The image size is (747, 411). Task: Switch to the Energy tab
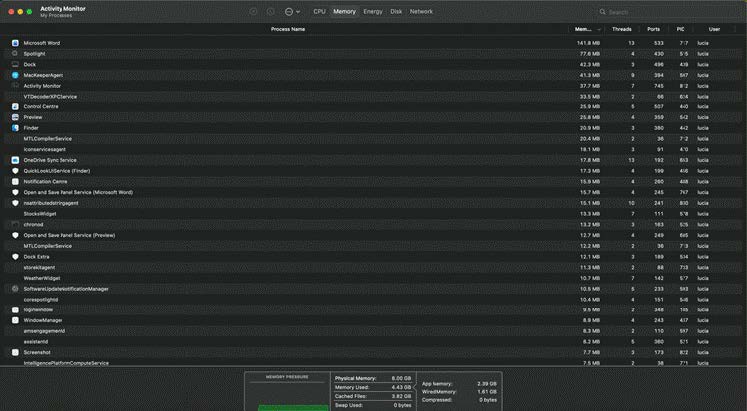point(373,11)
